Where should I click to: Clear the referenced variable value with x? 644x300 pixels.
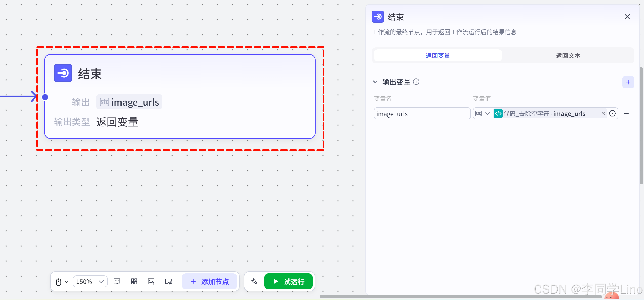[603, 114]
